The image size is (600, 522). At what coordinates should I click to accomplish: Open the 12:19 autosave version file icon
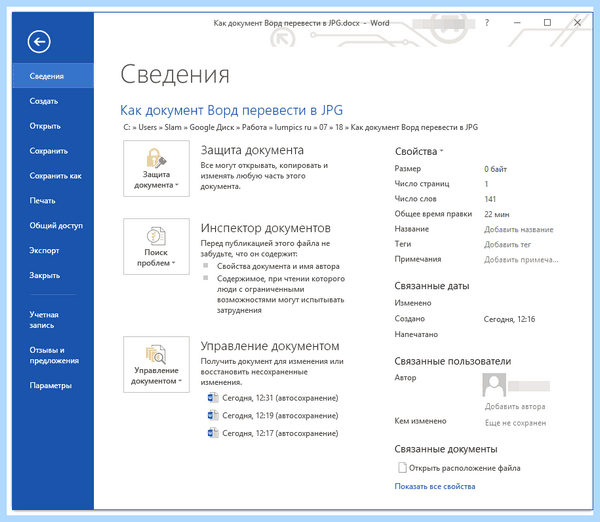[213, 415]
